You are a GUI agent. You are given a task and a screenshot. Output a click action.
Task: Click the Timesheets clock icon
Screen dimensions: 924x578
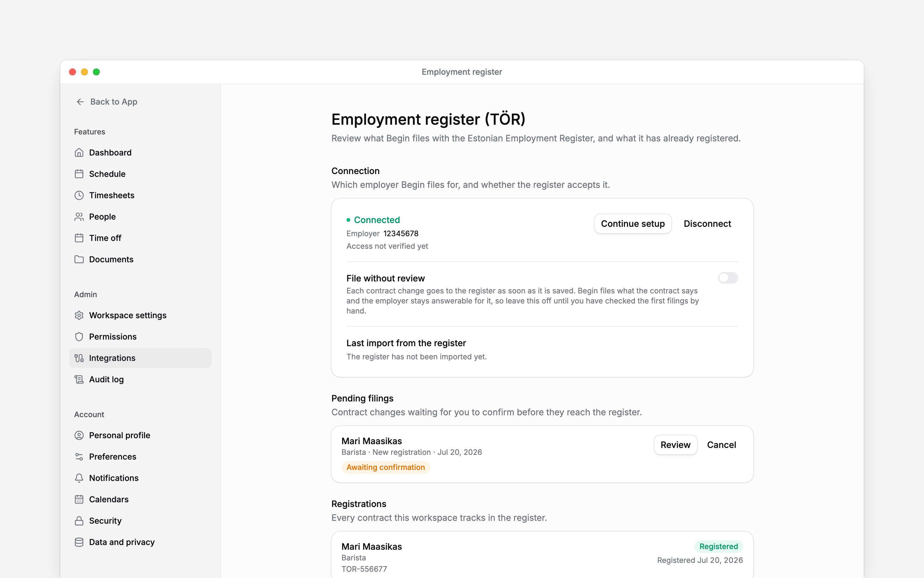pos(79,195)
